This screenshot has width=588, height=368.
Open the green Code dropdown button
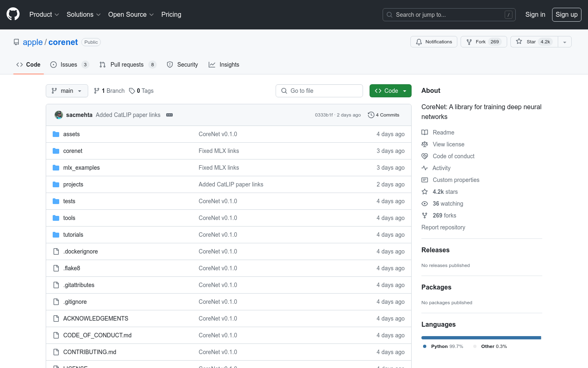point(390,91)
